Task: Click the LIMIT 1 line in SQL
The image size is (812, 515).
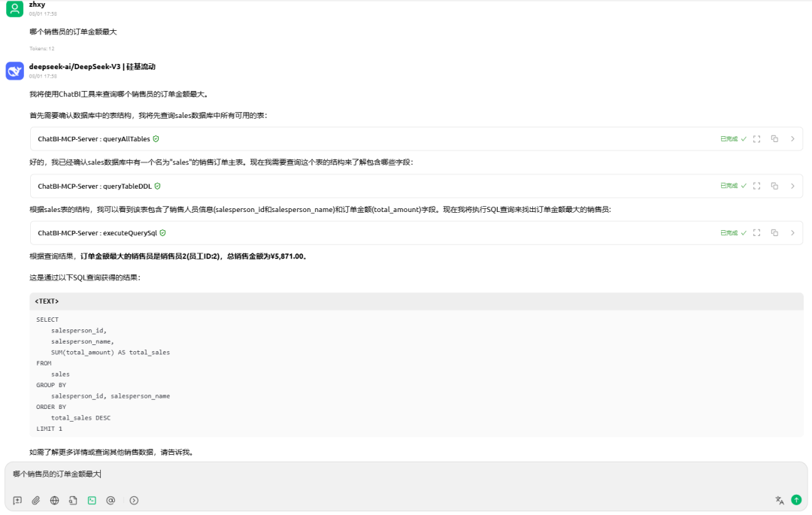Action: pyautogui.click(x=49, y=429)
